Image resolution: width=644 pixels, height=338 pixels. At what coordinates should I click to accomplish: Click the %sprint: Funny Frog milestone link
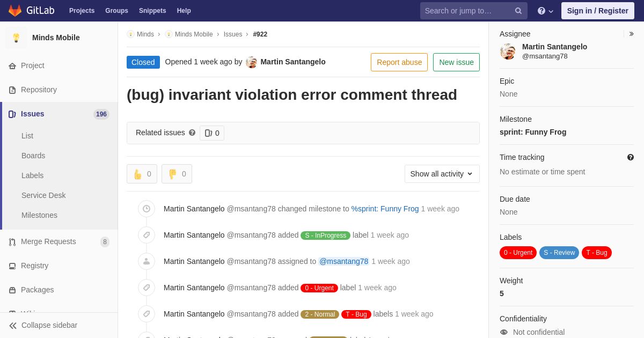click(385, 209)
